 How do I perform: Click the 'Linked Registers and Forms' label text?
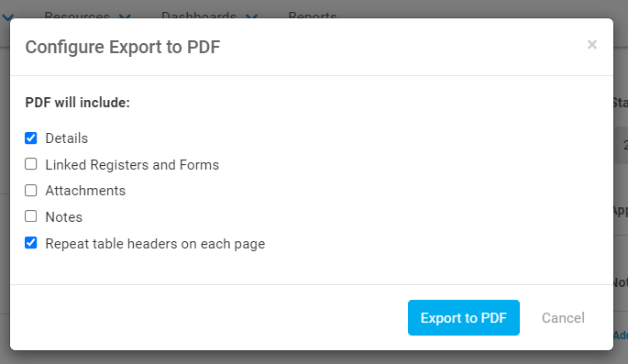coord(132,165)
